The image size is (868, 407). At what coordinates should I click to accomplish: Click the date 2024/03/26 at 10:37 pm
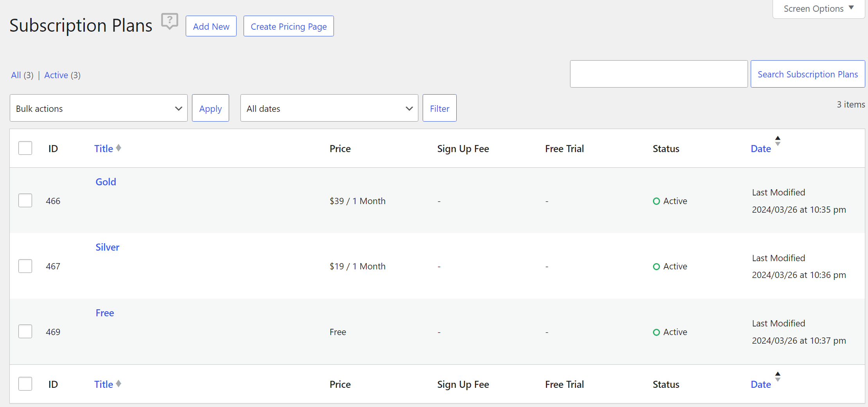(799, 341)
